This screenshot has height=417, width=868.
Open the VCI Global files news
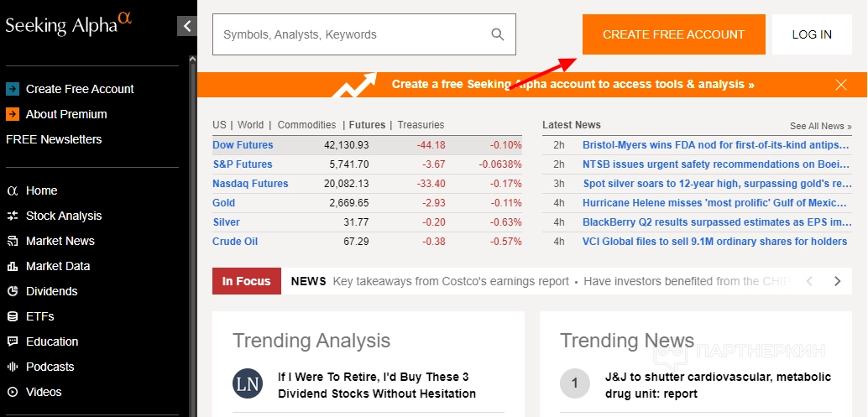[x=714, y=242]
